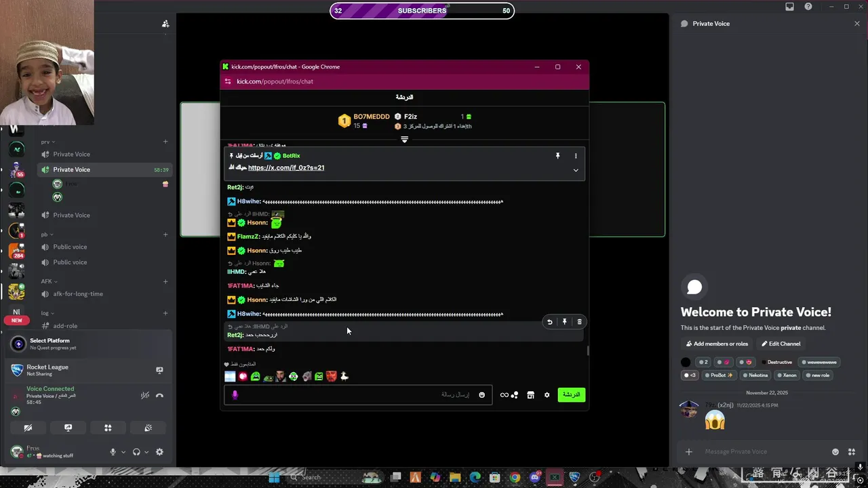
Task: Expand headphone output options chevron
Action: [x=146, y=452]
